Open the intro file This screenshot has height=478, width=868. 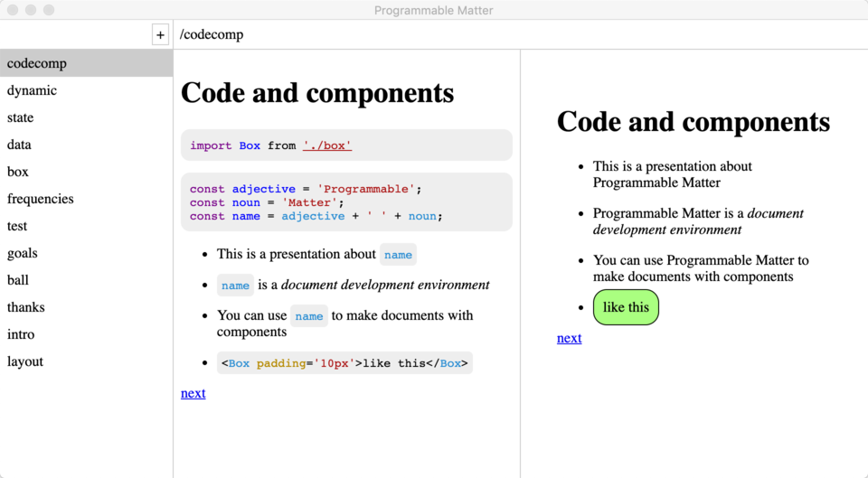pyautogui.click(x=87, y=334)
